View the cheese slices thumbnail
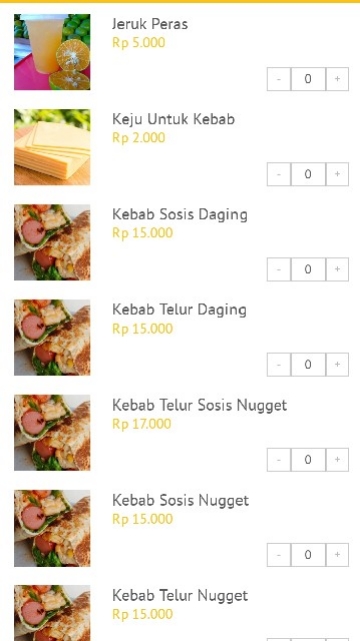 (52, 147)
